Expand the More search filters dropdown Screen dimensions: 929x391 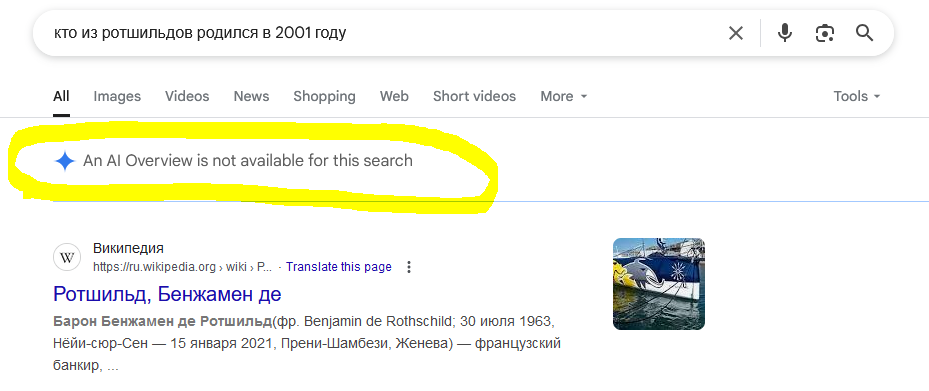click(563, 96)
